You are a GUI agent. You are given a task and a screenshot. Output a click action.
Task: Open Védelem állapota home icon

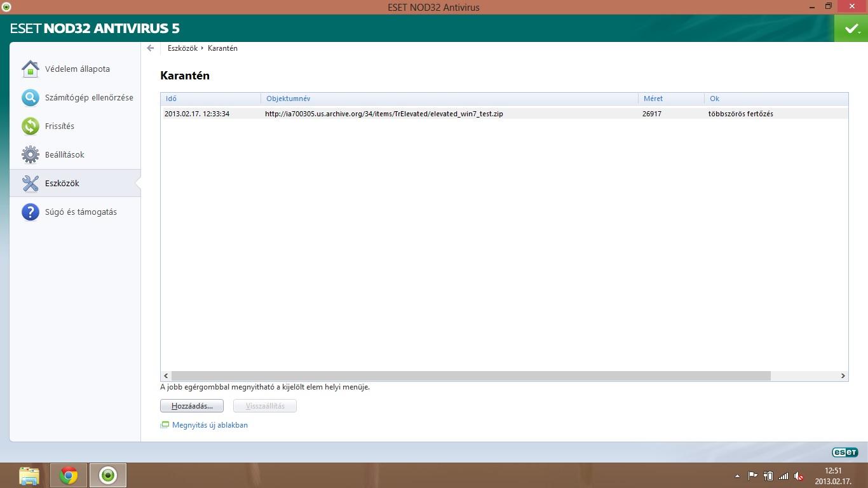click(x=30, y=69)
